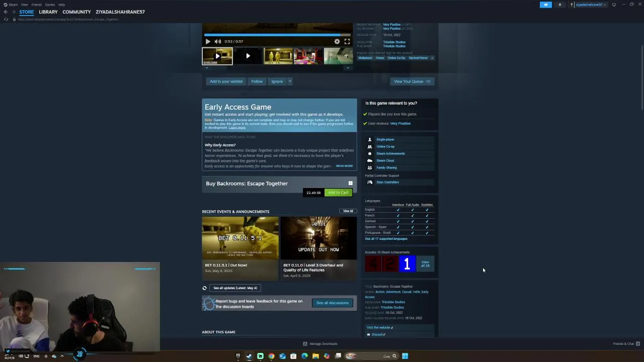Viewport: 644px width, 362px height.
Task: Select the second trailer thumbnail
Action: click(248, 56)
